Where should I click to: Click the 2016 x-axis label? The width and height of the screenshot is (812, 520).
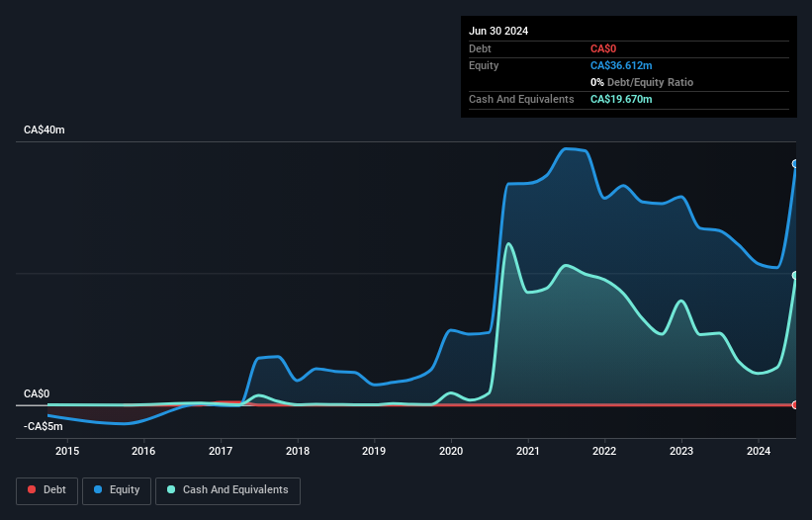143,451
